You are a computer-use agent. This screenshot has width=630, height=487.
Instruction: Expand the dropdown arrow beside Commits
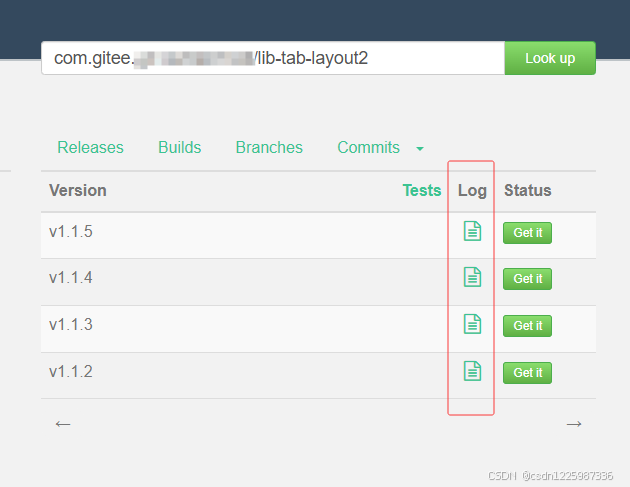tap(420, 149)
